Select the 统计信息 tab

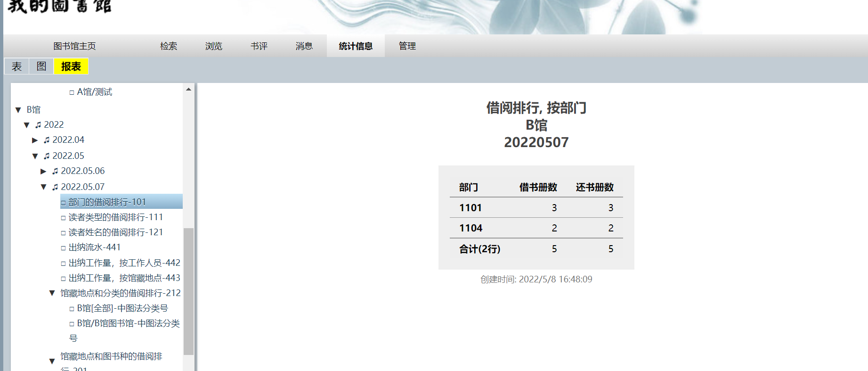[356, 46]
